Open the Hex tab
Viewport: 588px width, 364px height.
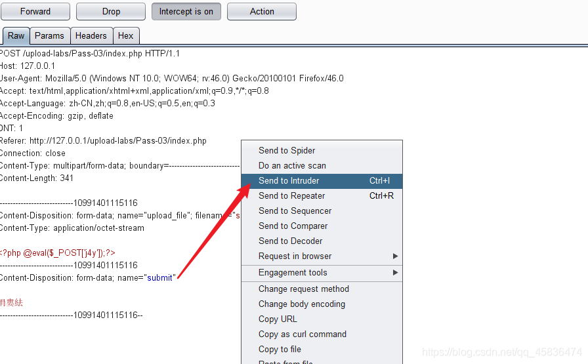pos(125,36)
